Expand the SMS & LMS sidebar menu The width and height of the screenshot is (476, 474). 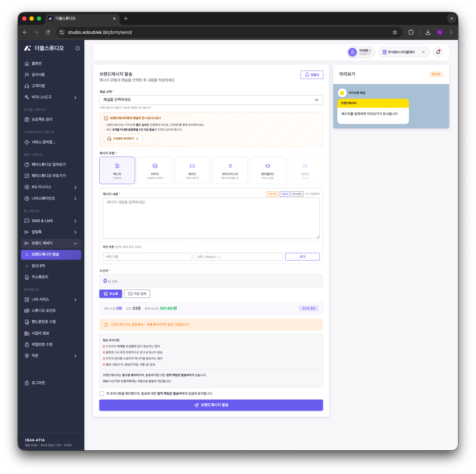(51, 221)
